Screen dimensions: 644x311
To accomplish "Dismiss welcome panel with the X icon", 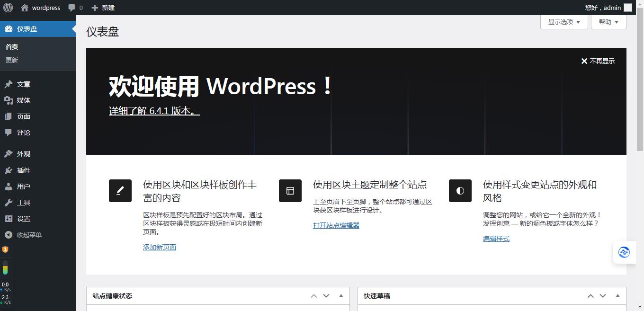I will 584,61.
